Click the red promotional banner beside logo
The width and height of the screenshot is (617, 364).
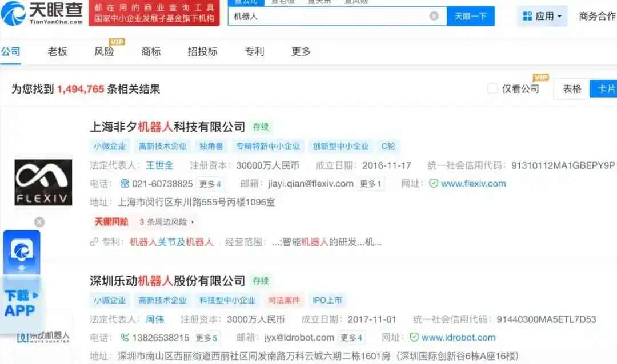[x=154, y=13]
